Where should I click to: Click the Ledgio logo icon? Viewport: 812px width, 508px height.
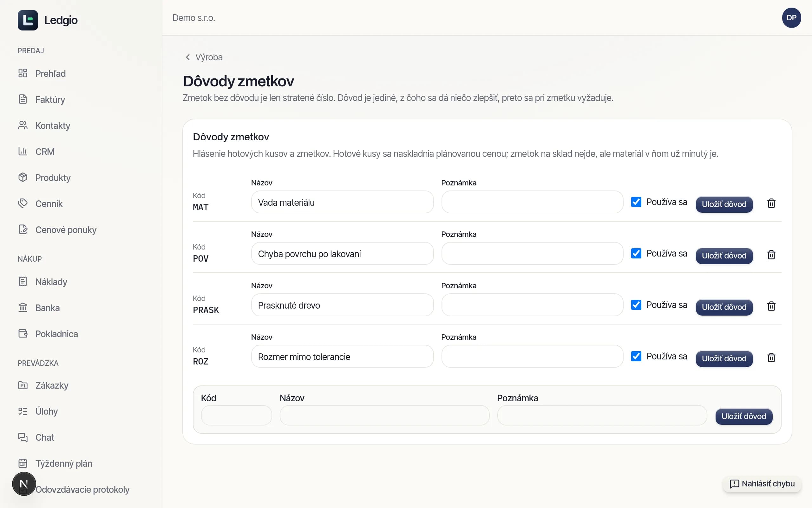coord(28,20)
